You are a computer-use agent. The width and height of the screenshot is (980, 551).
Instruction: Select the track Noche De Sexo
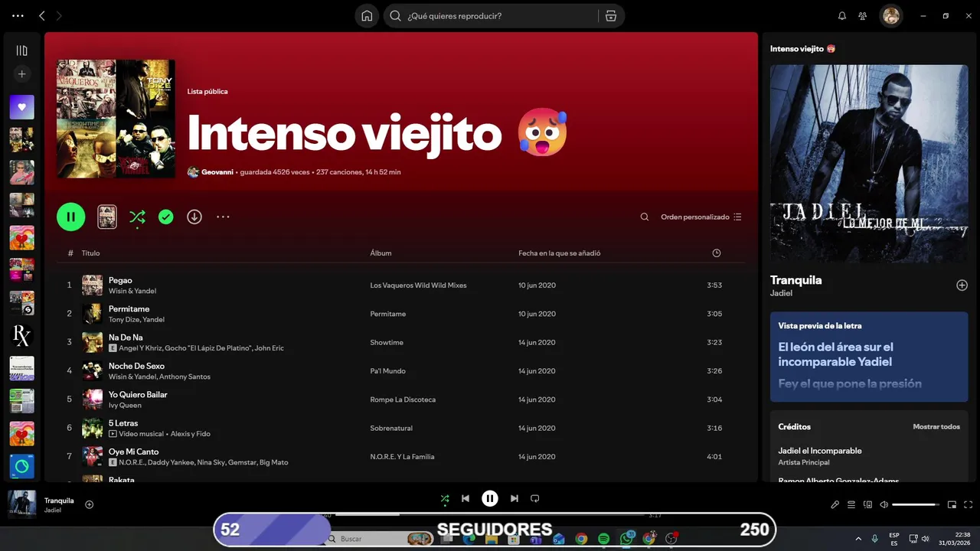[x=136, y=366]
